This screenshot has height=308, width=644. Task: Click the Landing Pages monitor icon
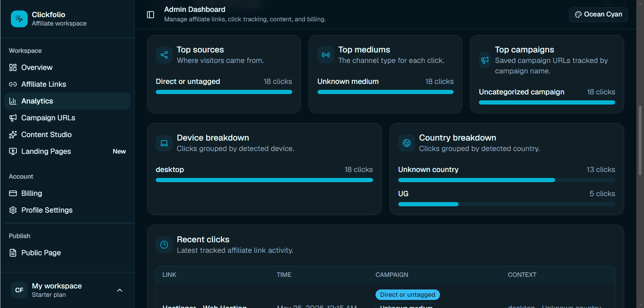click(13, 151)
